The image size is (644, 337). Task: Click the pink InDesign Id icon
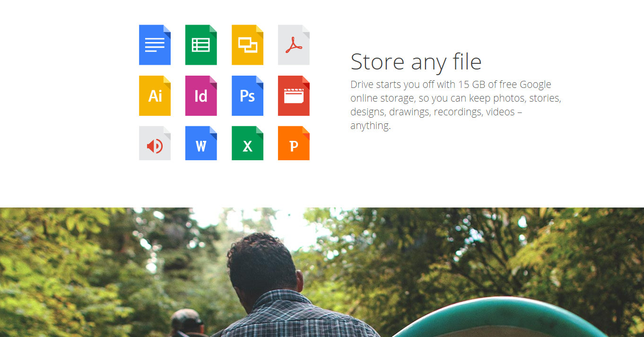coord(201,96)
